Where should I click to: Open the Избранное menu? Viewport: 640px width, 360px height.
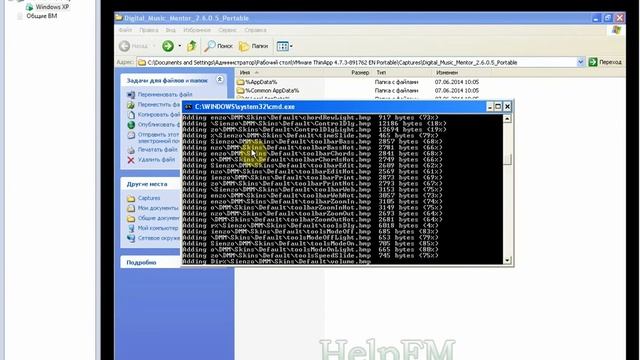pos(197,30)
